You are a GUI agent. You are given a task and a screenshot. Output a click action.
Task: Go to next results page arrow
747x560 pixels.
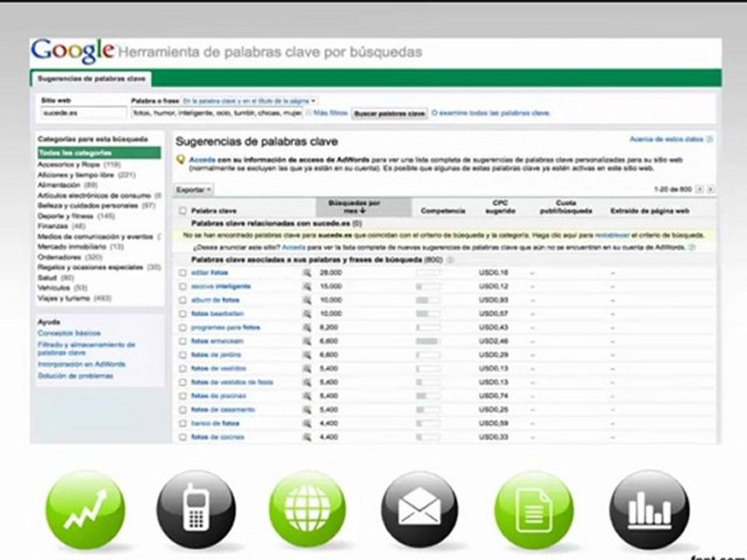(710, 190)
